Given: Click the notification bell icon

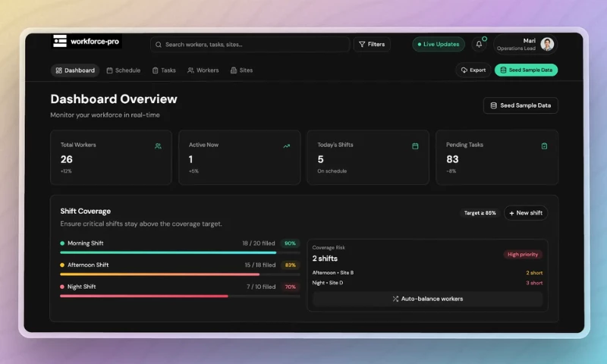Looking at the screenshot, I should click(x=479, y=44).
